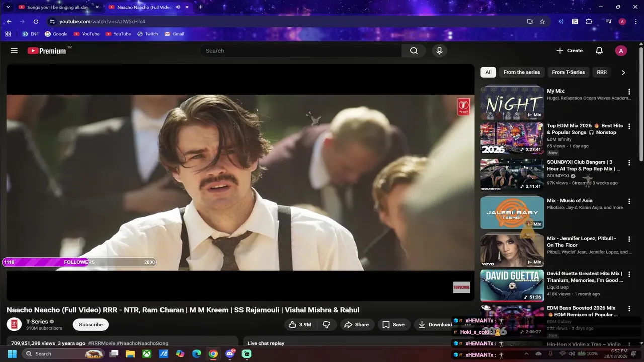
Task: Open #NaachoNaachoSong hashtag link
Action: [142, 343]
